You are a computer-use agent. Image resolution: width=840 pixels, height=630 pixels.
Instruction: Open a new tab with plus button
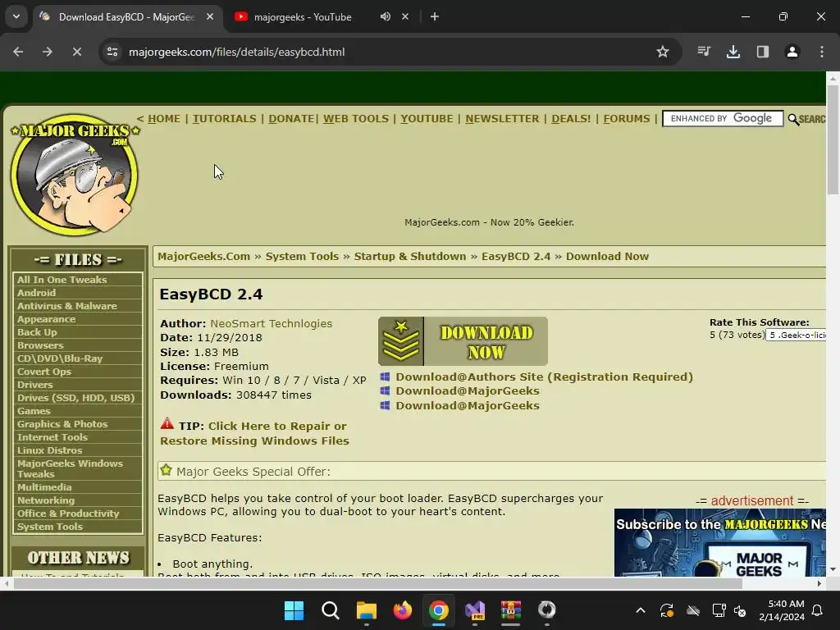pyautogui.click(x=435, y=16)
